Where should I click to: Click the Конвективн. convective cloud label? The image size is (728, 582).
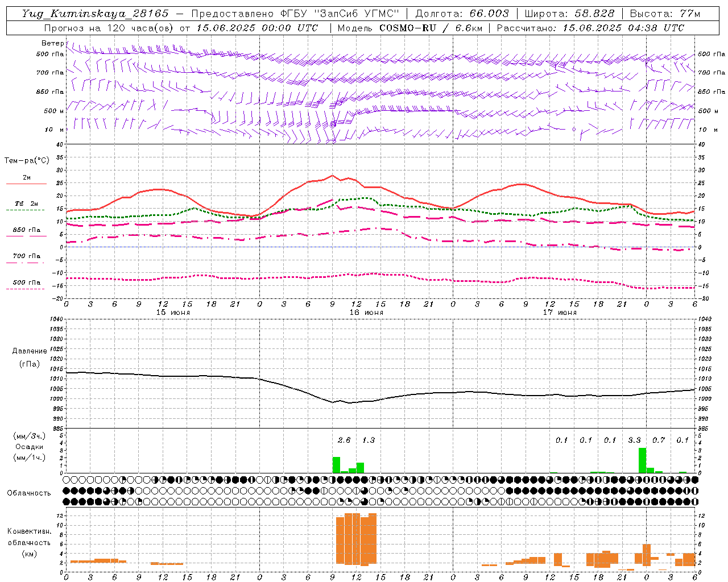29,531
